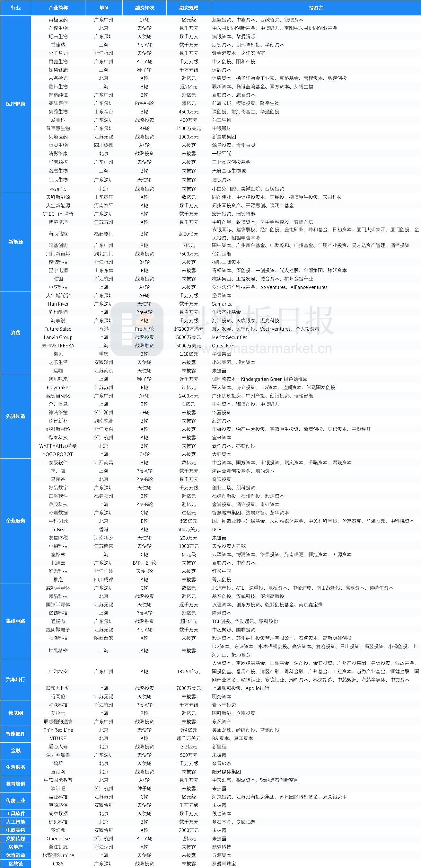Click the 企业简称 column header
This screenshot has width=421, height=868.
point(58,8)
